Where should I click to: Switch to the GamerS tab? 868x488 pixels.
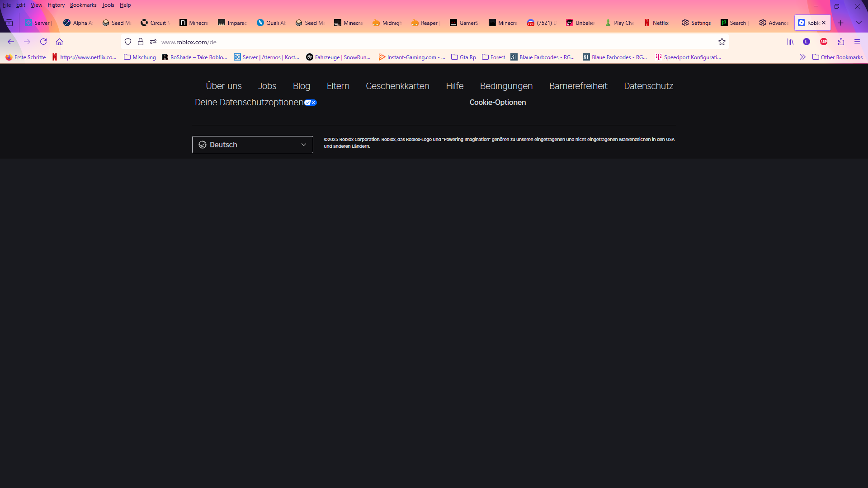[465, 23]
